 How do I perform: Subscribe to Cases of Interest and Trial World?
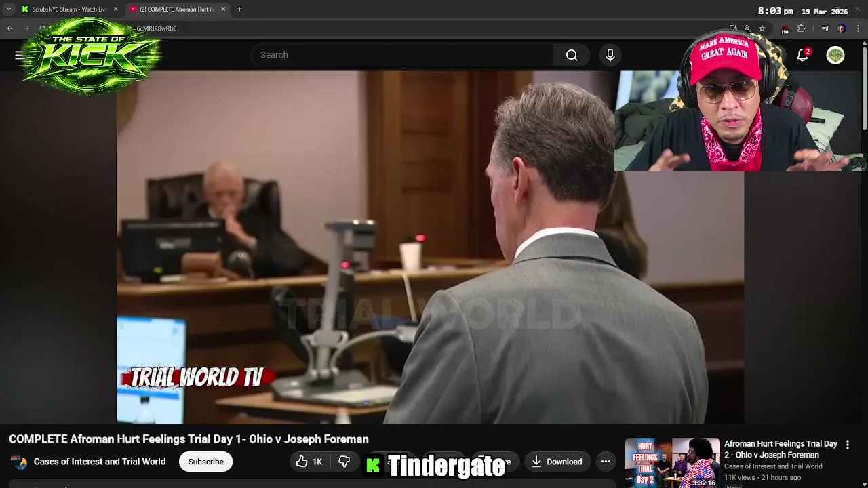(205, 462)
